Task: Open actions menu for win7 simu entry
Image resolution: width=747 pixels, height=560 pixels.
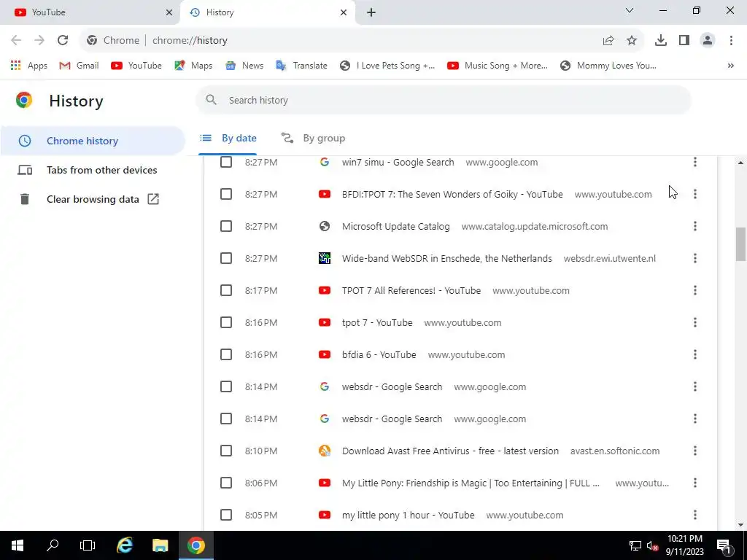Action: pyautogui.click(x=695, y=162)
